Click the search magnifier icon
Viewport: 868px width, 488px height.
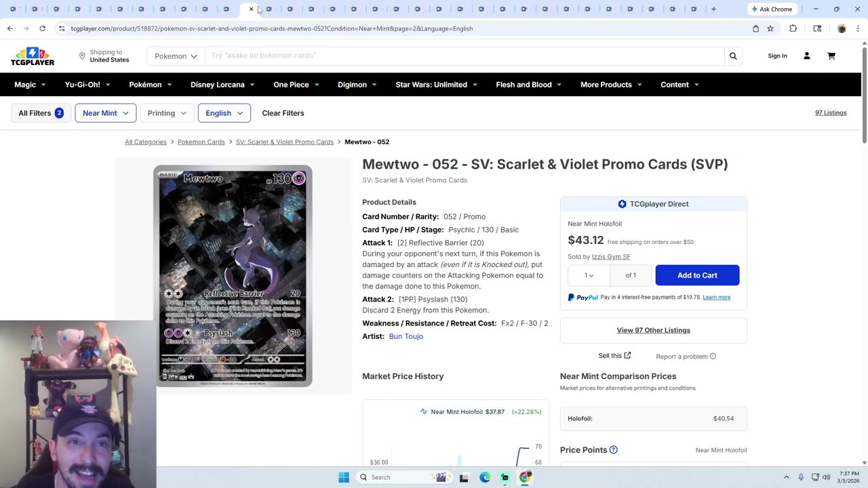click(x=733, y=56)
